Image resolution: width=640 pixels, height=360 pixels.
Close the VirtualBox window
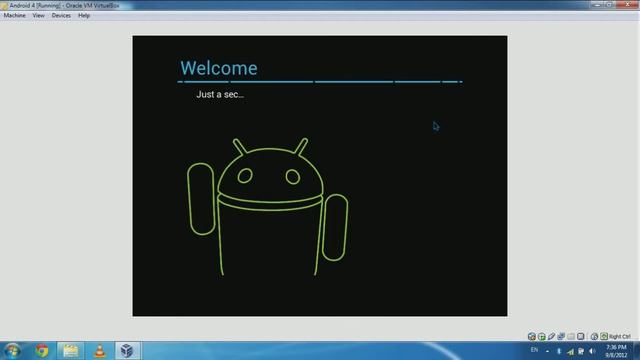[x=627, y=4]
